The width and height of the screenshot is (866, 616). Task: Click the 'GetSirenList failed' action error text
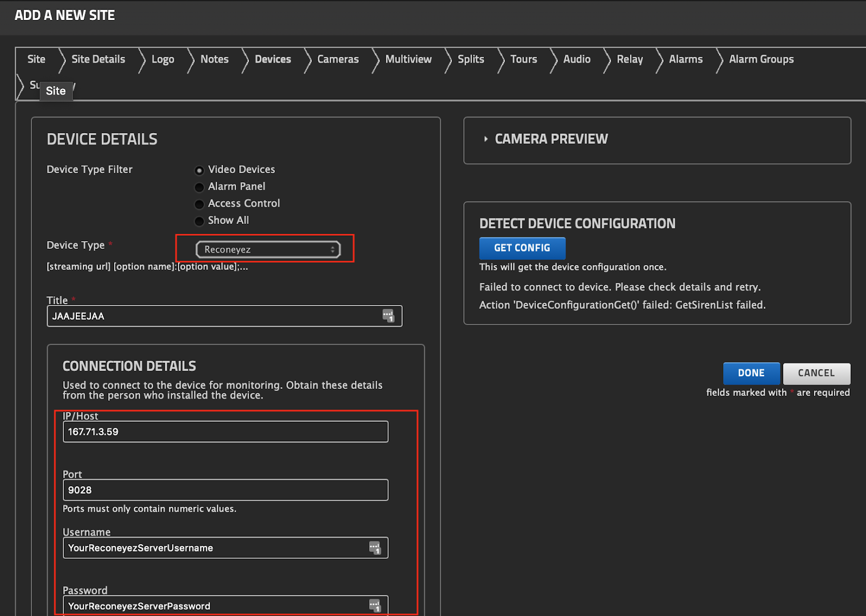pyautogui.click(x=622, y=305)
